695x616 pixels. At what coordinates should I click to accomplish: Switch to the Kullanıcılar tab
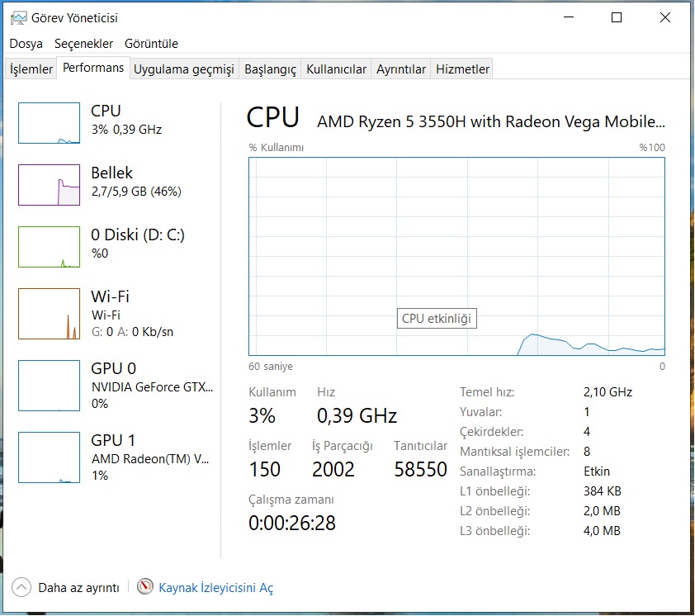pos(336,69)
